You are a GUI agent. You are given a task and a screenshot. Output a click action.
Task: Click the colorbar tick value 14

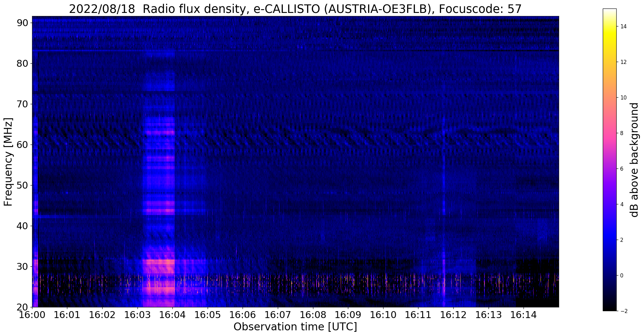tap(623, 26)
